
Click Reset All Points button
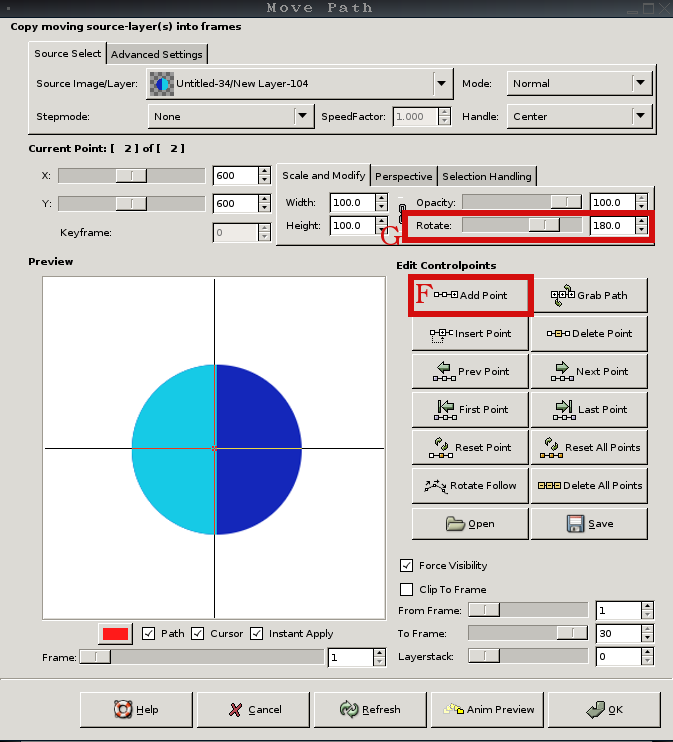coord(589,448)
